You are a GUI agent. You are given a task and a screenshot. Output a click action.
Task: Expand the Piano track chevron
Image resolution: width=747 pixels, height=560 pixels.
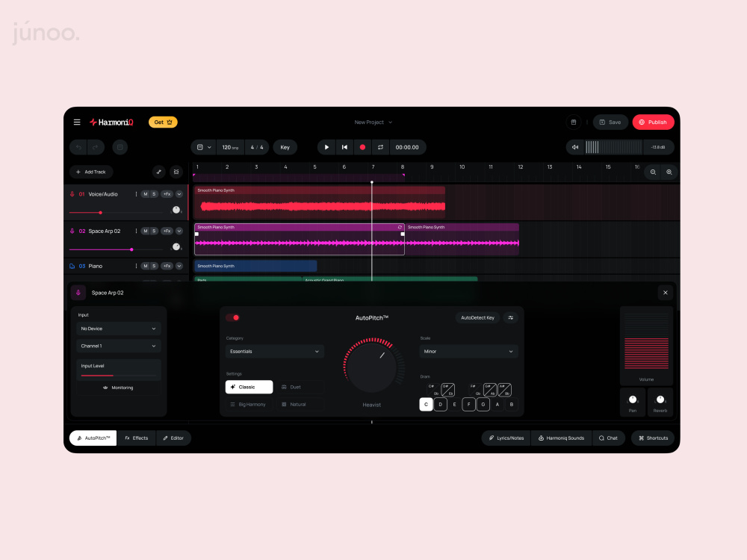pos(179,267)
